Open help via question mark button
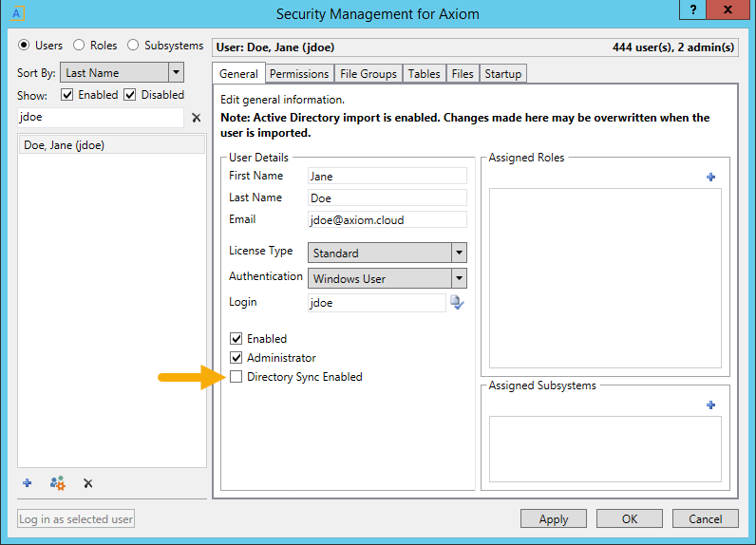Screen dimensions: 756x545 point(692,9)
